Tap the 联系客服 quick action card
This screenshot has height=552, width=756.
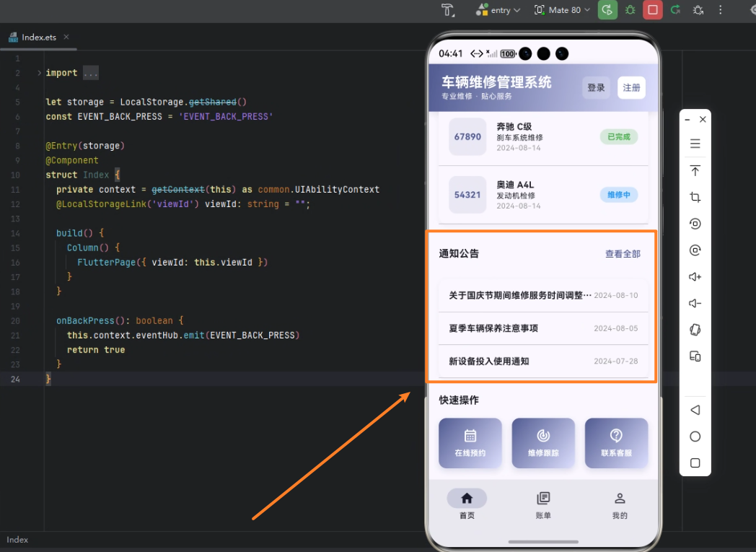point(616,443)
